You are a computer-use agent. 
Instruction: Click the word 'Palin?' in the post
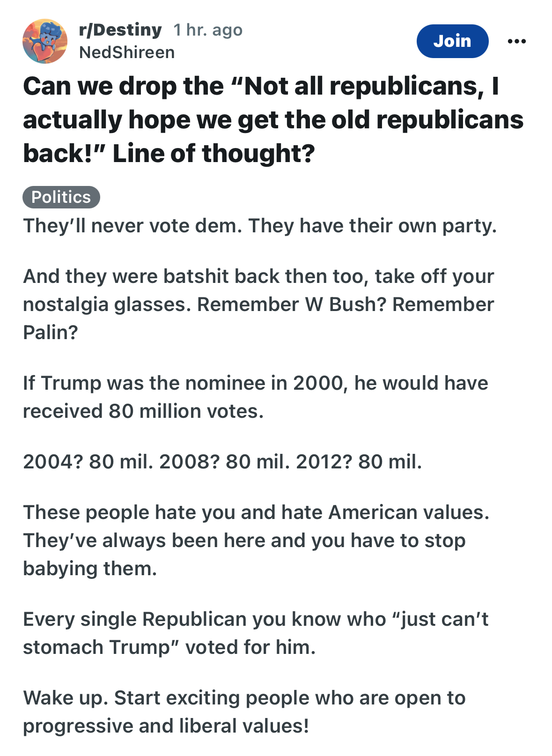(x=51, y=333)
